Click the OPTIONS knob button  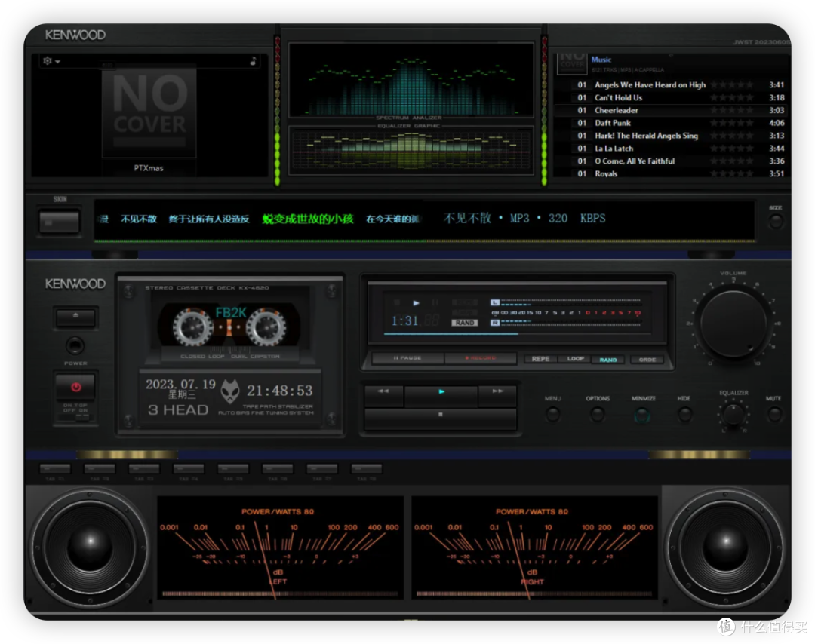(597, 415)
